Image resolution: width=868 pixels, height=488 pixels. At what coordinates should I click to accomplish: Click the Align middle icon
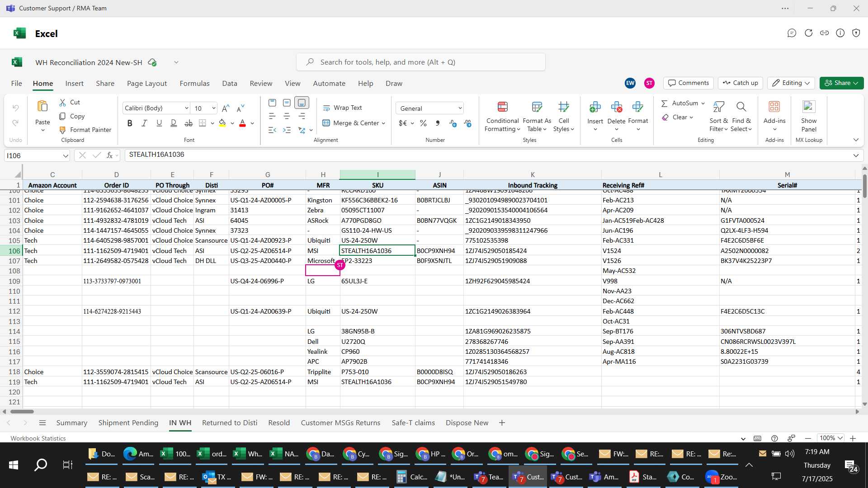pos(287,103)
